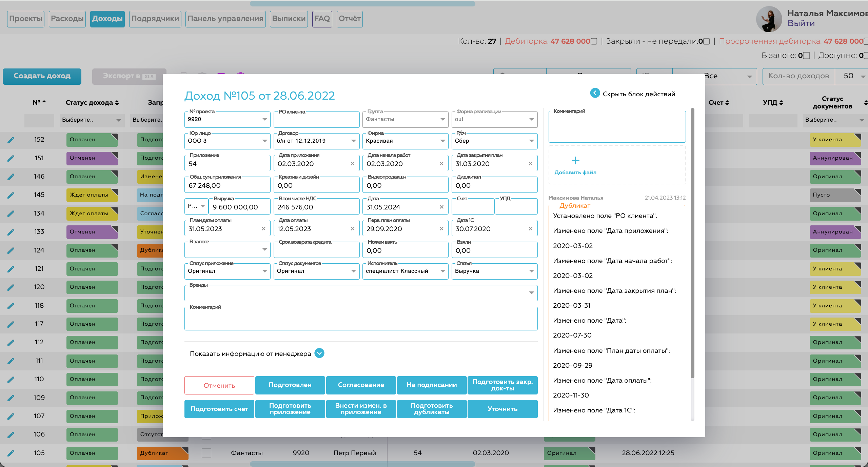The image size is (868, 467).
Task: Click the hide actions block arrow icon
Action: (595, 93)
